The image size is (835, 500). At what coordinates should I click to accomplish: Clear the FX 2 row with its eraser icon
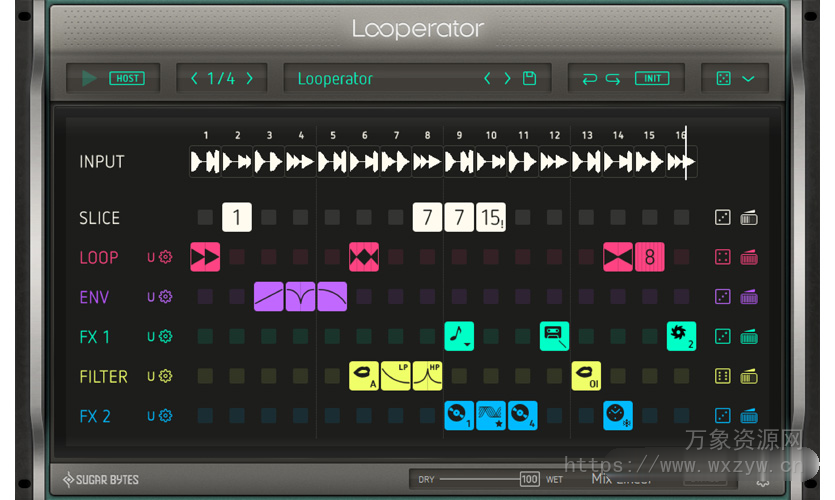(x=749, y=416)
